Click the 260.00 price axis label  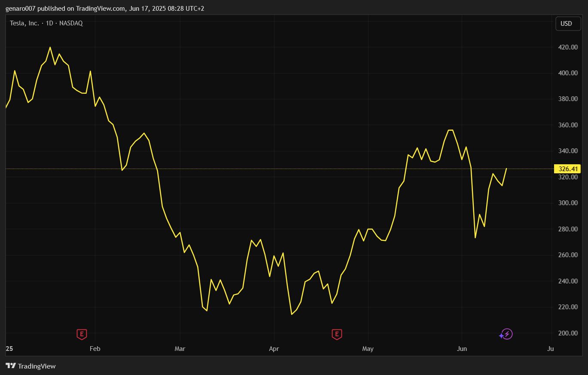coord(568,255)
